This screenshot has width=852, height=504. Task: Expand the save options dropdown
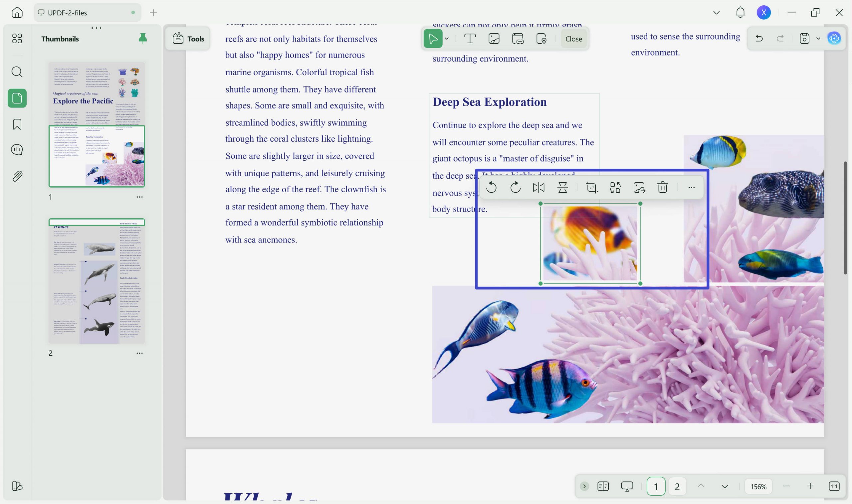pos(818,39)
